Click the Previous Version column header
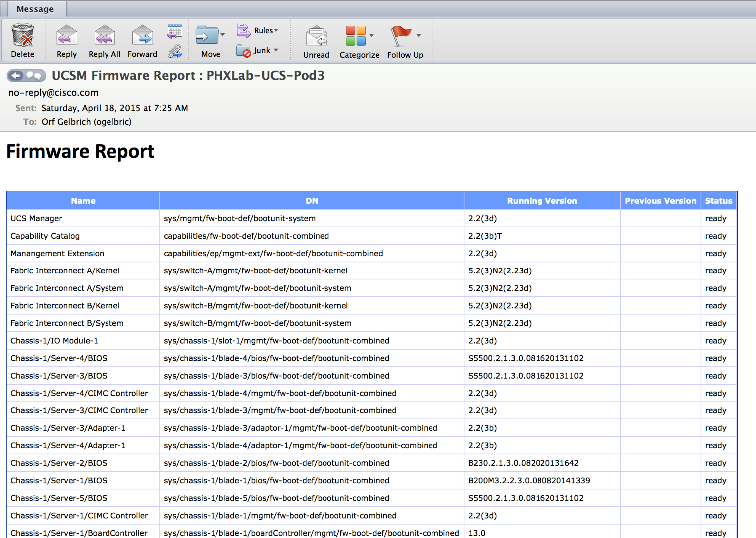Screen dimensions: 756x538 (x=660, y=201)
